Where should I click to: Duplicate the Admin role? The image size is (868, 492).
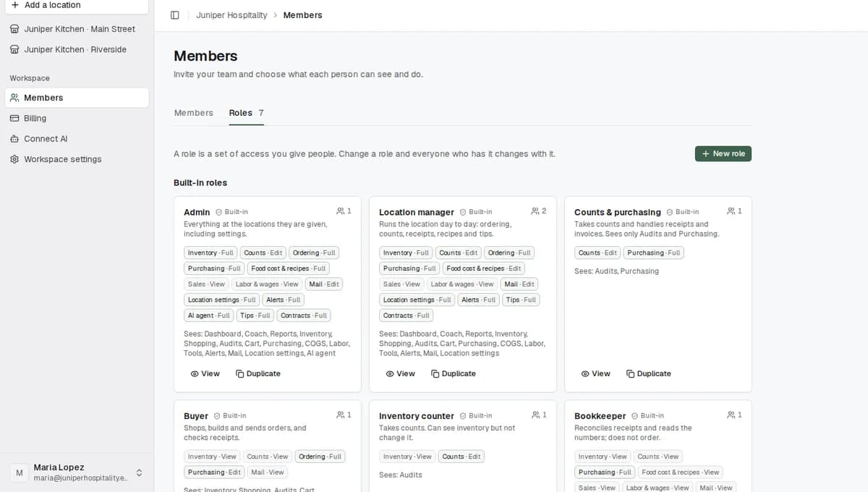[258, 373]
